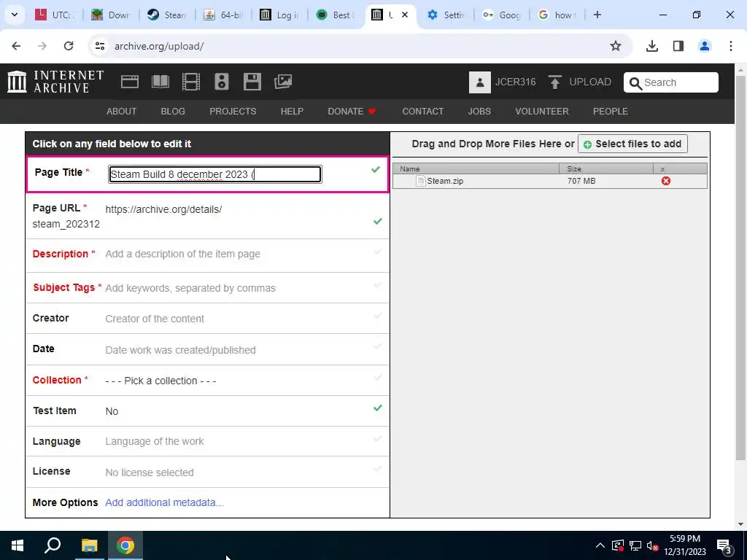Click the Steam.zip file document icon
The height and width of the screenshot is (560, 747).
pos(420,181)
